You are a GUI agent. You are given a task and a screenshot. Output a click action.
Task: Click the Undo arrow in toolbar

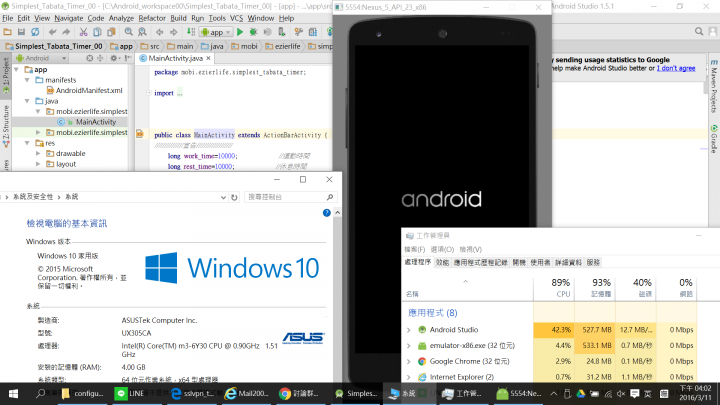point(52,32)
